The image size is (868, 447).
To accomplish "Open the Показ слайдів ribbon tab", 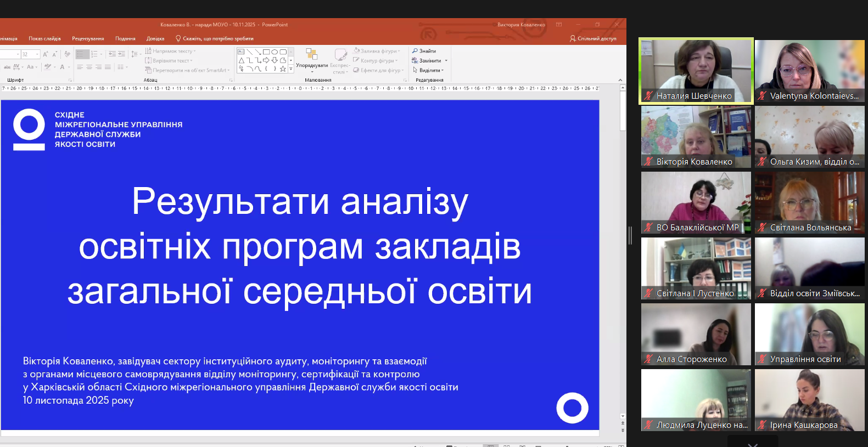I will click(x=44, y=39).
